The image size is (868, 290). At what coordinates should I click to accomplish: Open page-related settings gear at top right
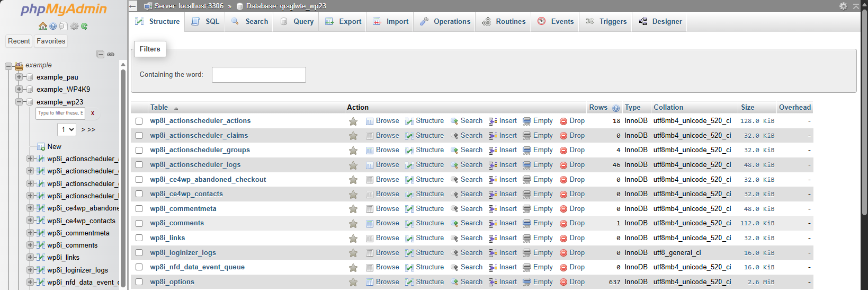pos(843,6)
